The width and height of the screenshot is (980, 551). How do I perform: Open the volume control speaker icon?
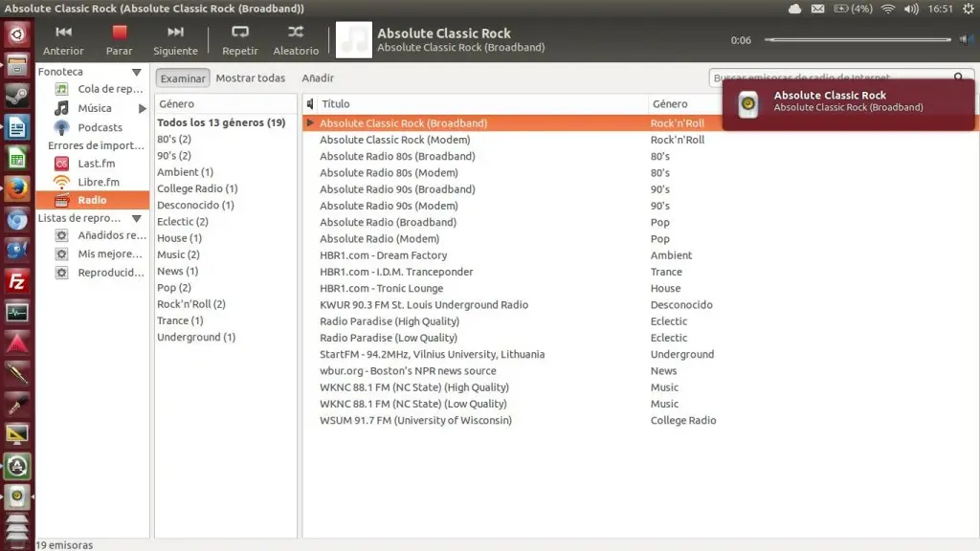coord(966,40)
